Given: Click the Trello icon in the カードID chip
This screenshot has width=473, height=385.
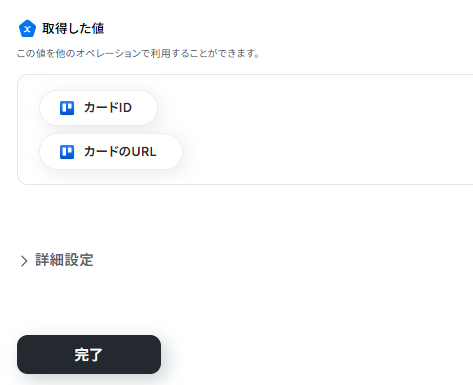Looking at the screenshot, I should pos(67,108).
